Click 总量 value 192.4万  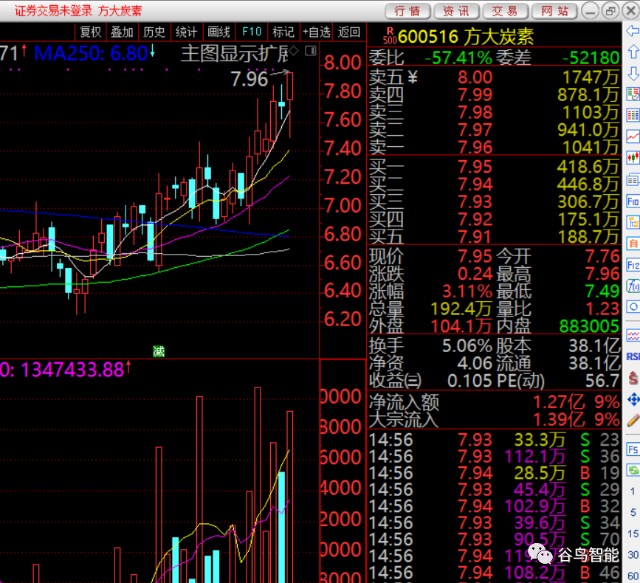(462, 309)
